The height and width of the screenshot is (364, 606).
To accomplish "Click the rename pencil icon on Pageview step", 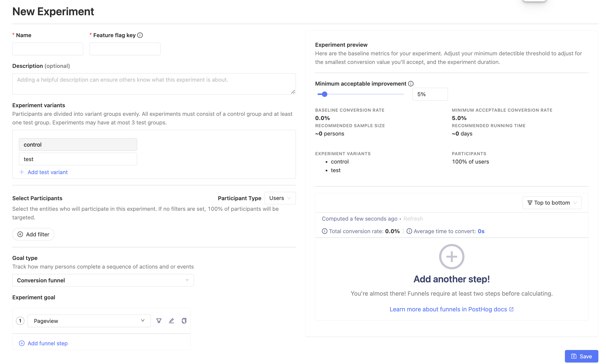I will (x=172, y=321).
